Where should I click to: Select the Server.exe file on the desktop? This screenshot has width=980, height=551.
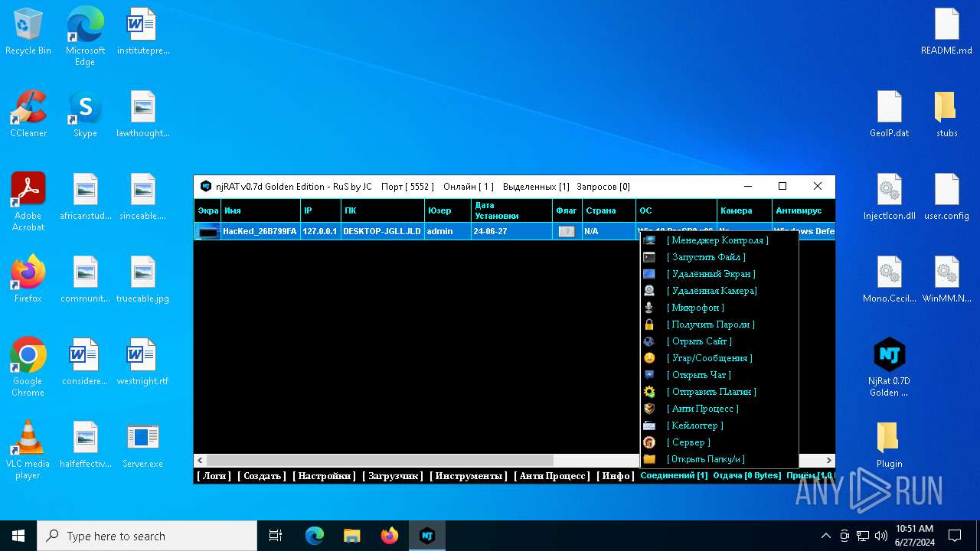142,444
